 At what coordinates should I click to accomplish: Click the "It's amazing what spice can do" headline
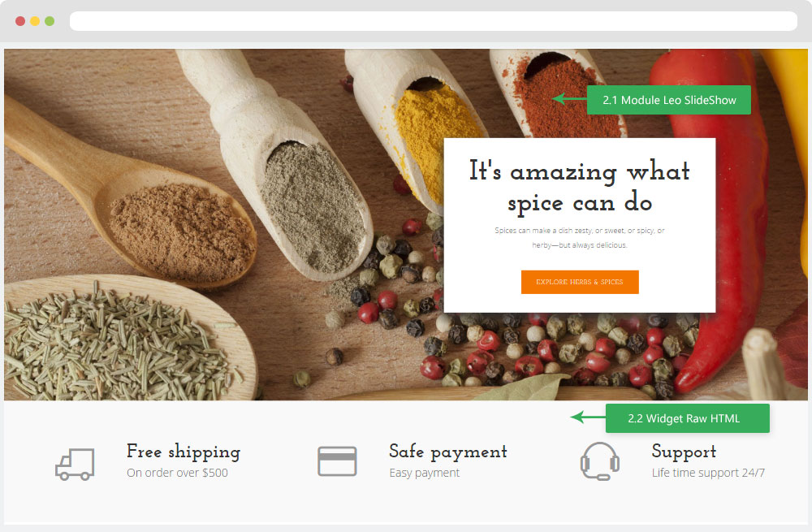point(580,187)
